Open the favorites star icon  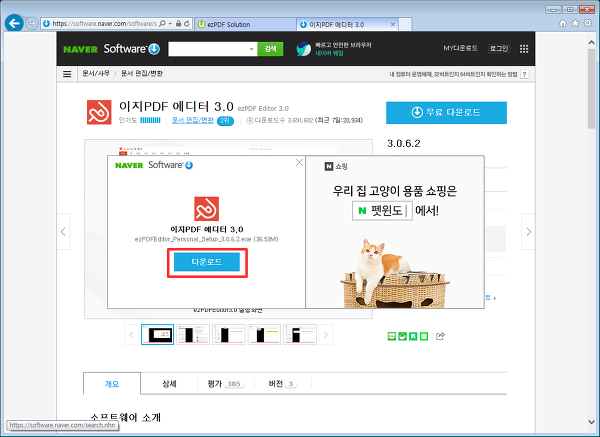click(575, 23)
